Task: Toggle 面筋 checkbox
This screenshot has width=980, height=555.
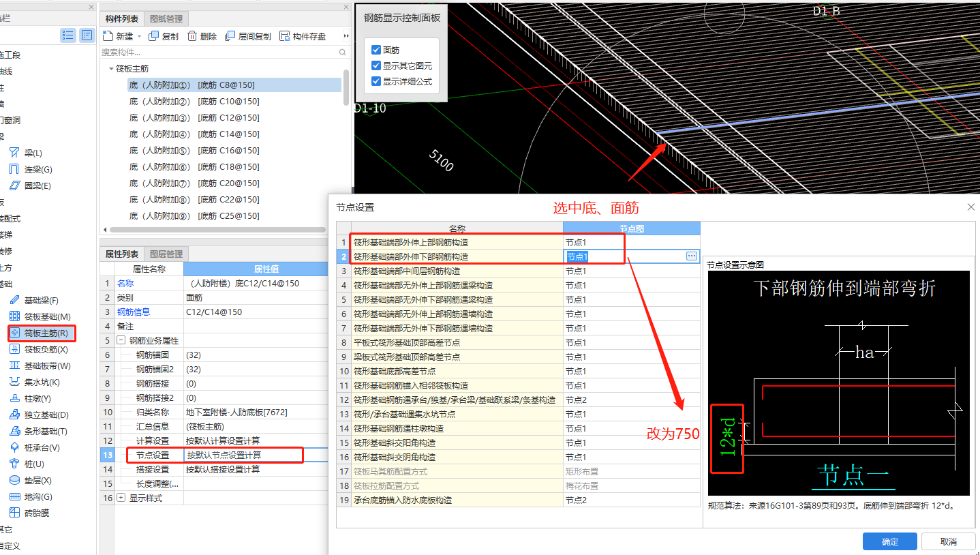Action: [376, 50]
